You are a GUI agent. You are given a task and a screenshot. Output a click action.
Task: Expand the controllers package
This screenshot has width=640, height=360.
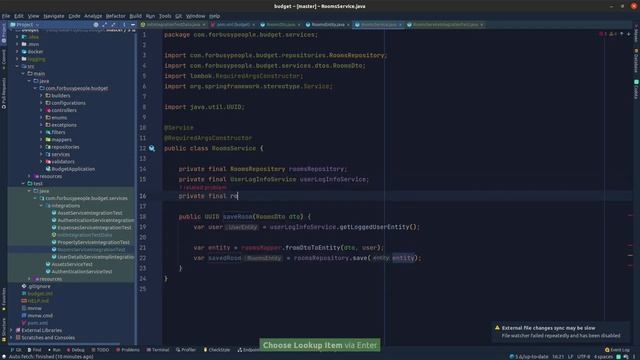coord(41,110)
